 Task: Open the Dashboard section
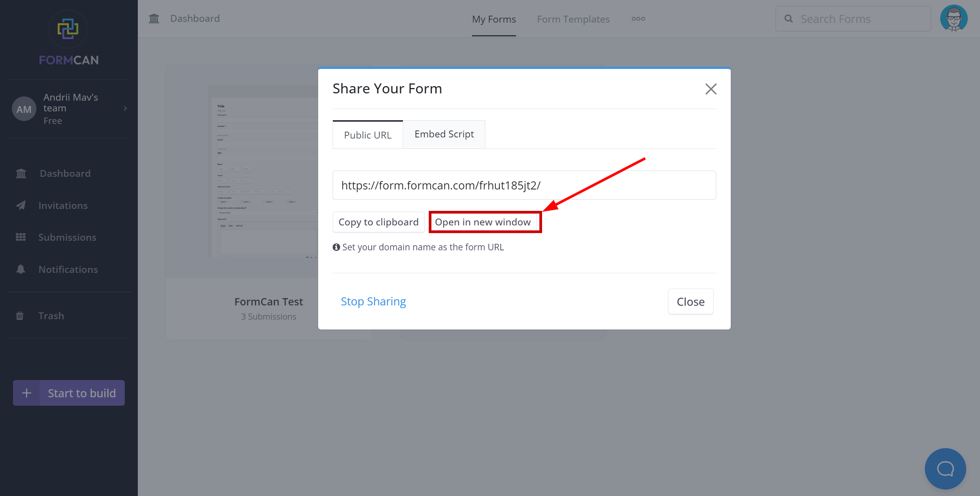pos(65,173)
